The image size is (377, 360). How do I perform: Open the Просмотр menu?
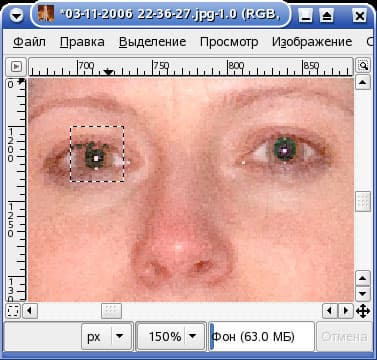pyautogui.click(x=229, y=42)
